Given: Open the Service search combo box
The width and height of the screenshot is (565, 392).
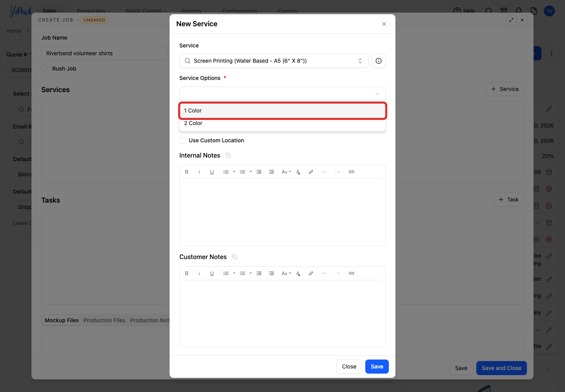Looking at the screenshot, I should (x=274, y=61).
